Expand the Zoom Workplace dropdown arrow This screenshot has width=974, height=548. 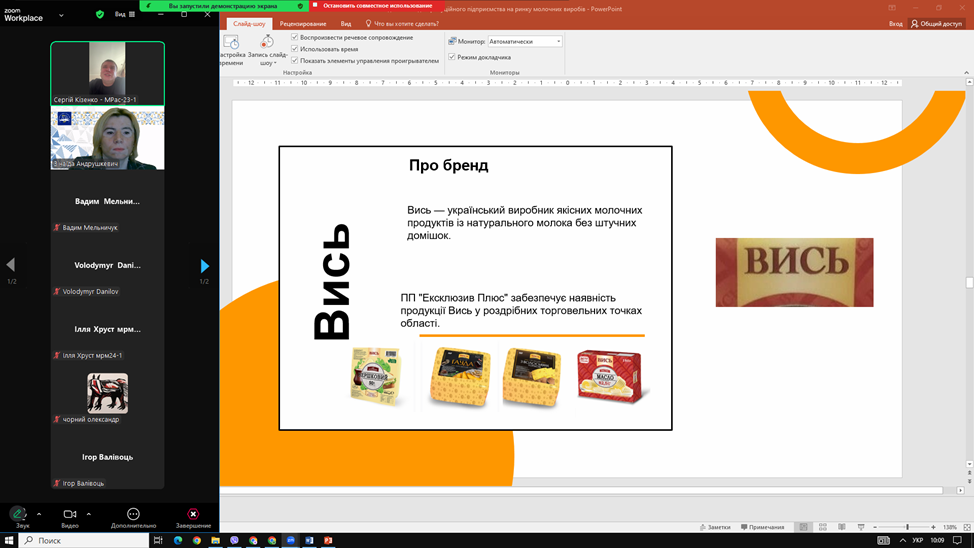click(x=61, y=15)
